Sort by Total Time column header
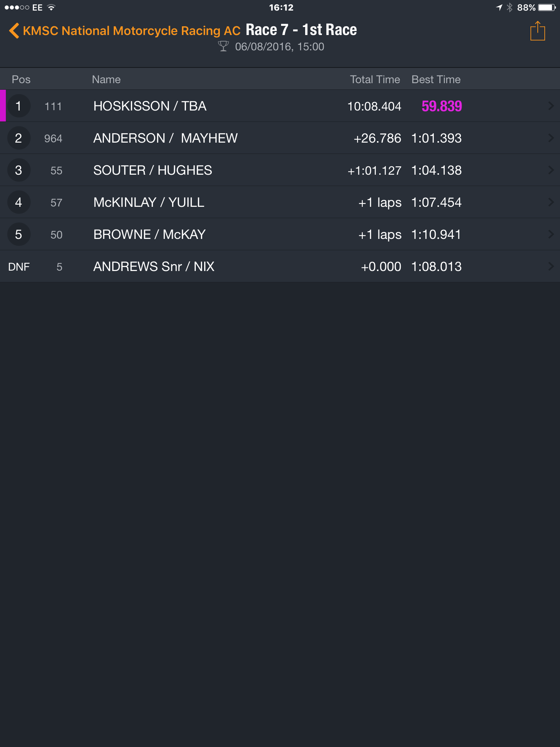The width and height of the screenshot is (560, 747). click(375, 80)
